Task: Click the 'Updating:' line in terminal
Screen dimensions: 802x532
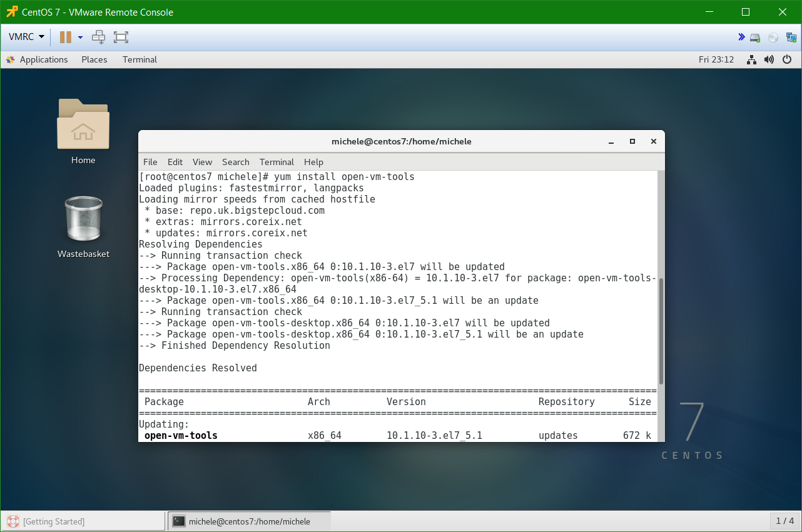Action: click(164, 424)
